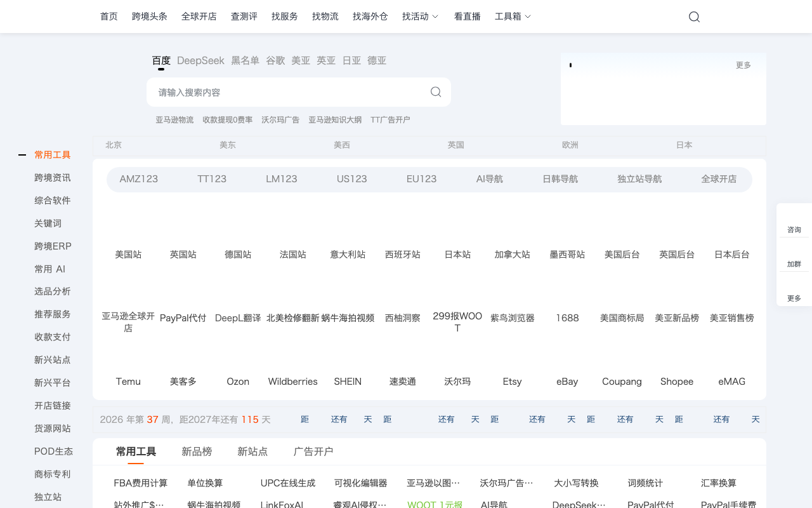Open the Shopee platform link

pos(677,382)
